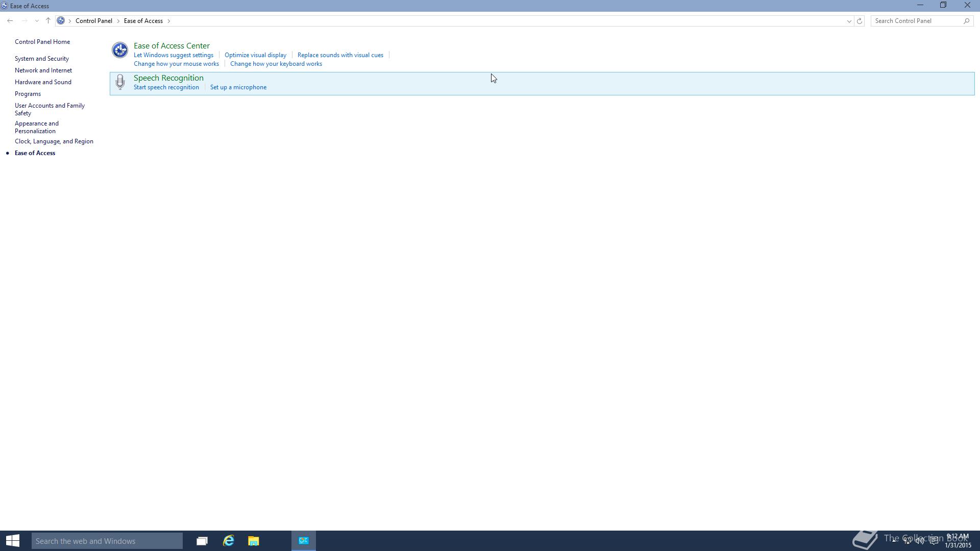This screenshot has width=980, height=551.
Task: Click the title bar window icon
Action: pos(5,6)
